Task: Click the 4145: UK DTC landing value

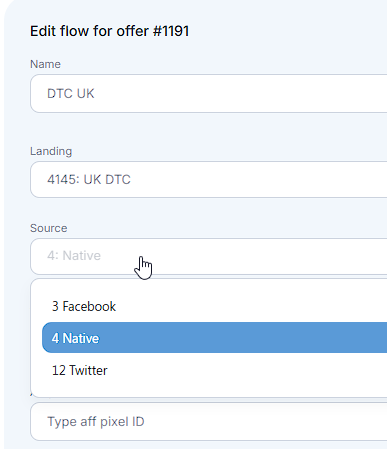Action: [x=89, y=180]
